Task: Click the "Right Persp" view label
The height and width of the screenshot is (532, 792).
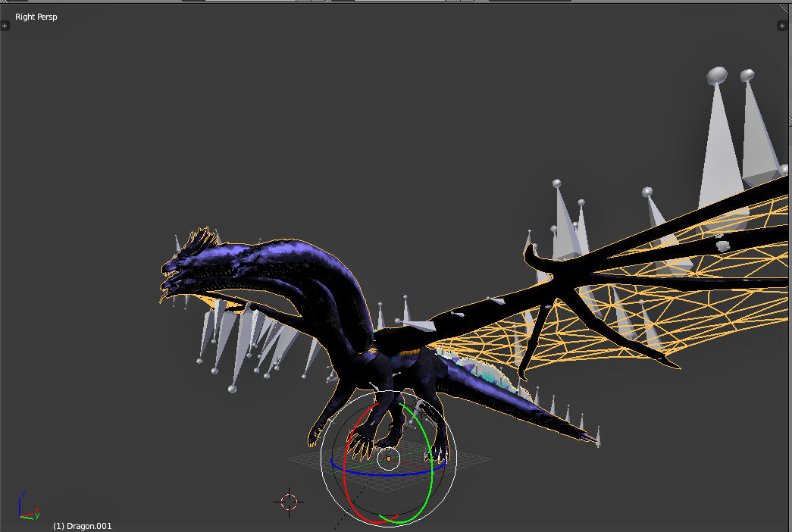Action: pyautogui.click(x=36, y=17)
